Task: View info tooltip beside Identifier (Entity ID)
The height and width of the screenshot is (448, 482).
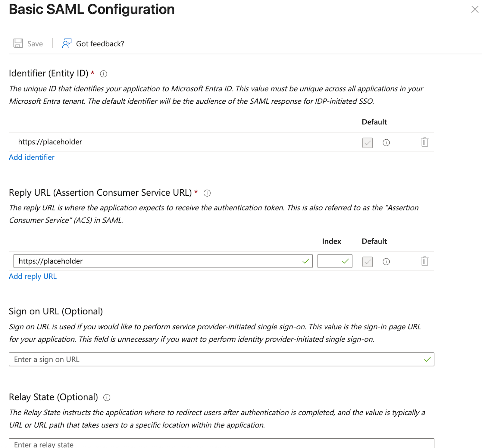Action: [103, 74]
